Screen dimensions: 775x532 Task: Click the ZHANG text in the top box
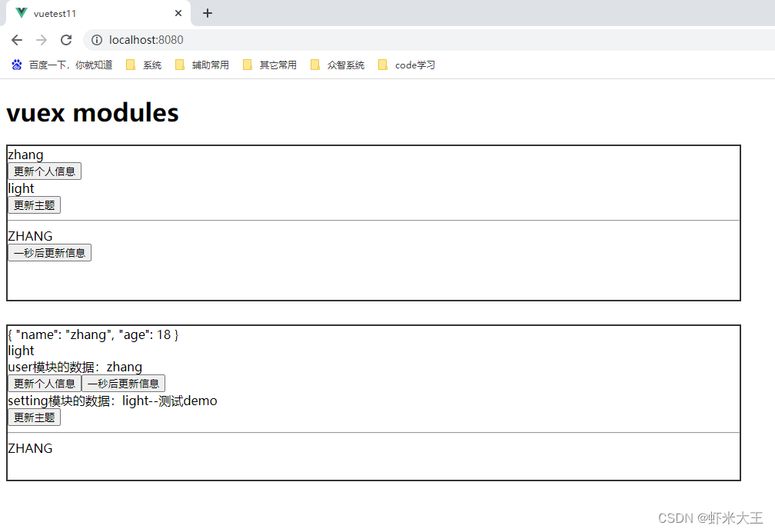click(x=29, y=235)
